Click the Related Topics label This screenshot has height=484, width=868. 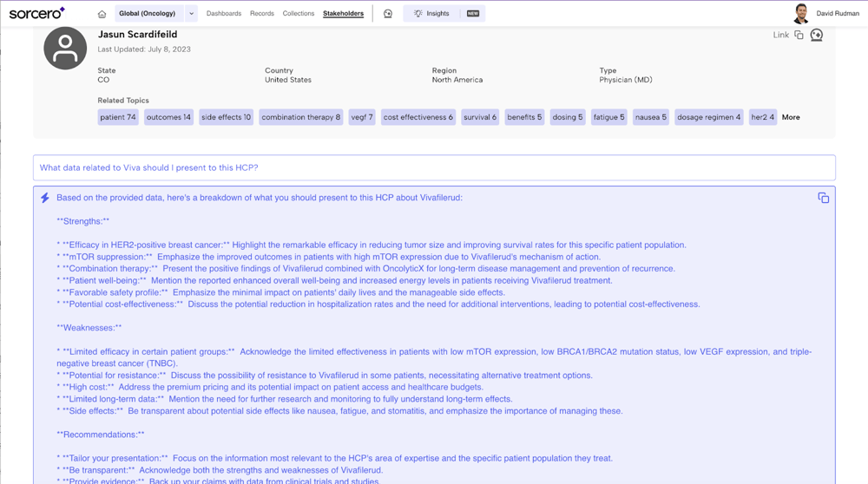123,100
